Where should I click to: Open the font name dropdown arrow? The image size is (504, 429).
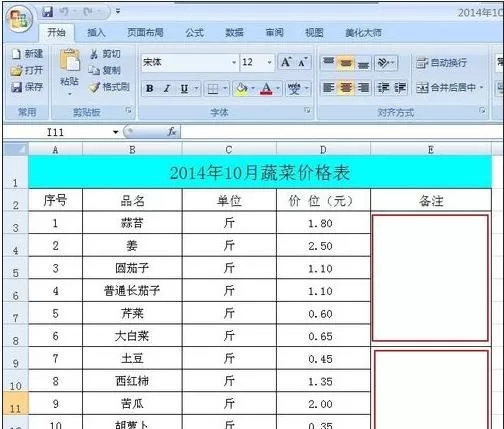pos(234,62)
